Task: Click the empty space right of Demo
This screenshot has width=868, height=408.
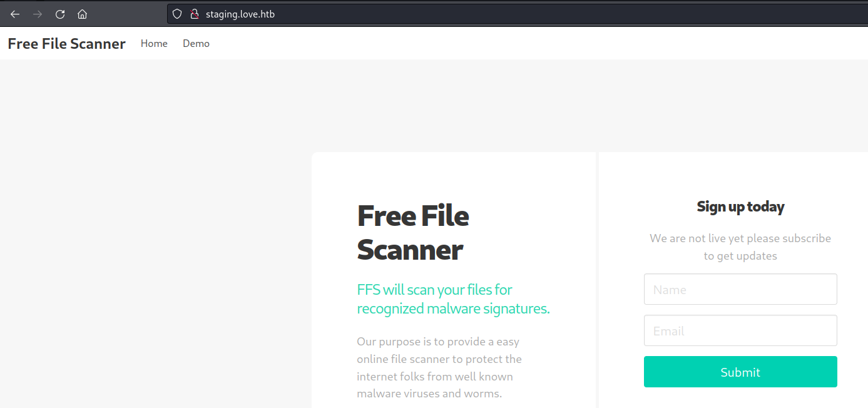Action: pyautogui.click(x=501, y=44)
